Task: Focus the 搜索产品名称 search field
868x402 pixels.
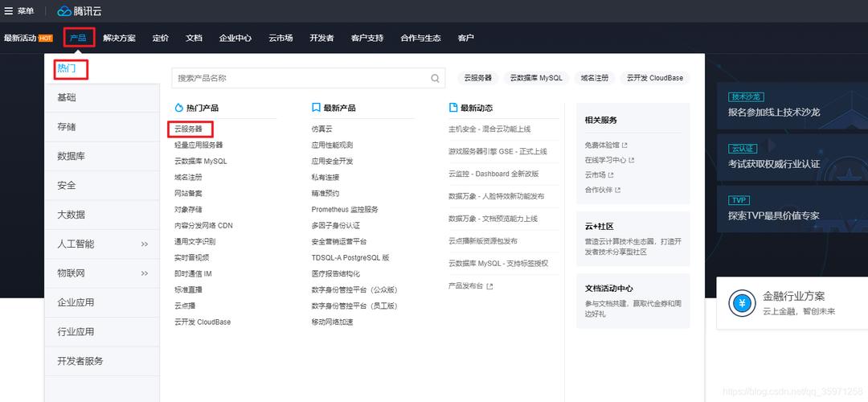Action: [x=309, y=78]
